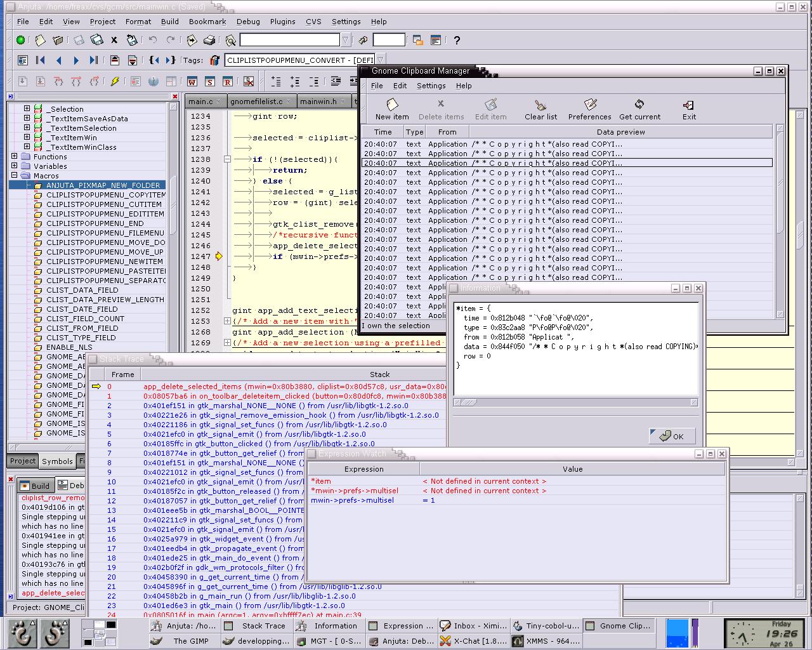Click the New item icon in Clipboard Manager
The image size is (812, 650).
391,108
